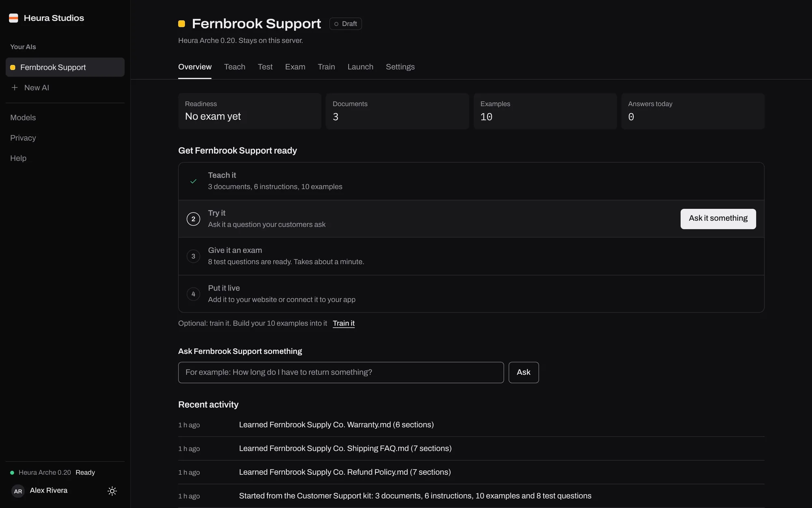Click the Put it live step title
The height and width of the screenshot is (508, 812).
point(224,288)
